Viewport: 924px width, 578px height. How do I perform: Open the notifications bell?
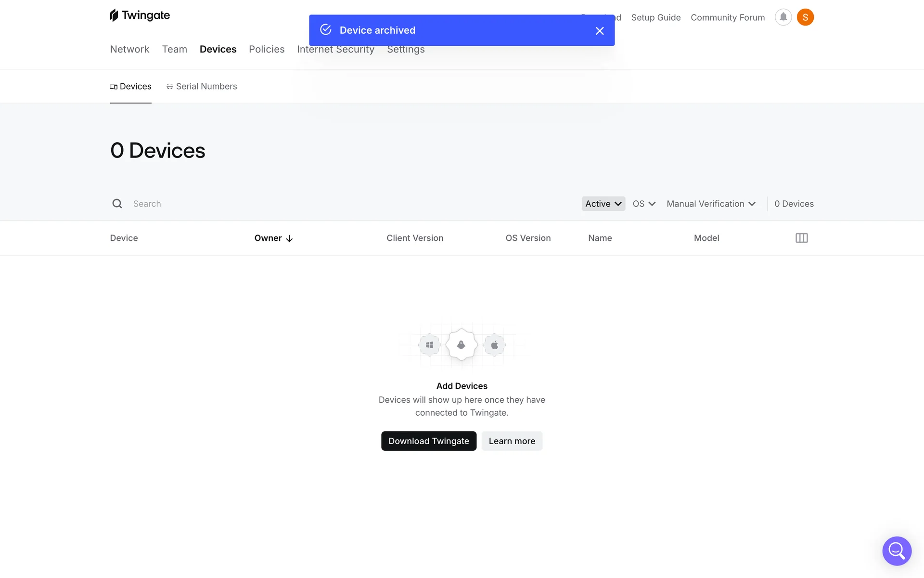pyautogui.click(x=783, y=17)
